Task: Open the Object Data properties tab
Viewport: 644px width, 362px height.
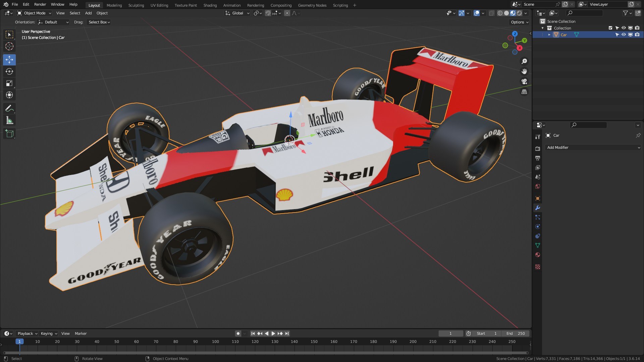Action: click(538, 245)
